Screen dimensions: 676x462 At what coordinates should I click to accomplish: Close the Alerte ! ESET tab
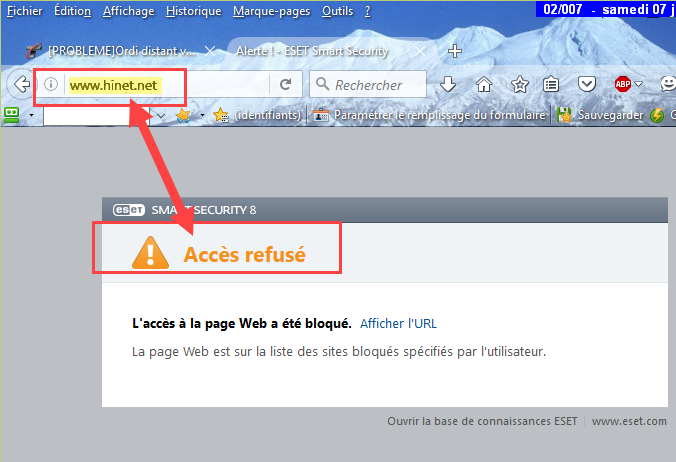[x=420, y=51]
